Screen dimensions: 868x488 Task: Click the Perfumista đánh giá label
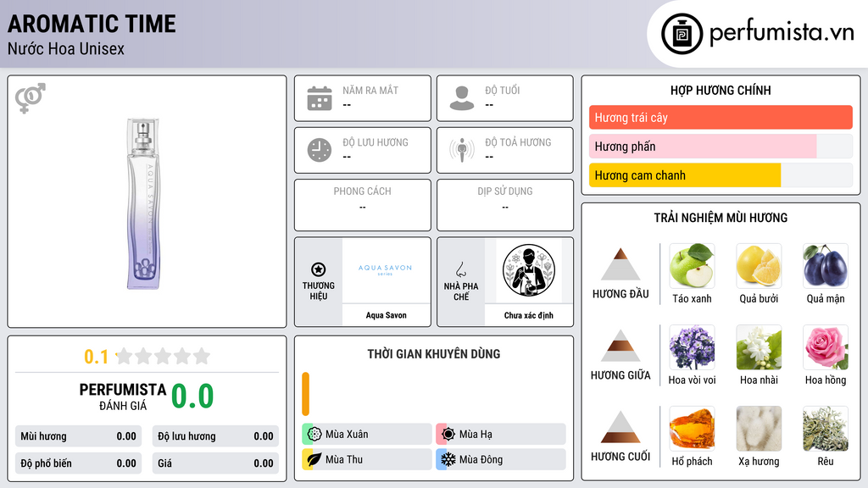pos(123,396)
